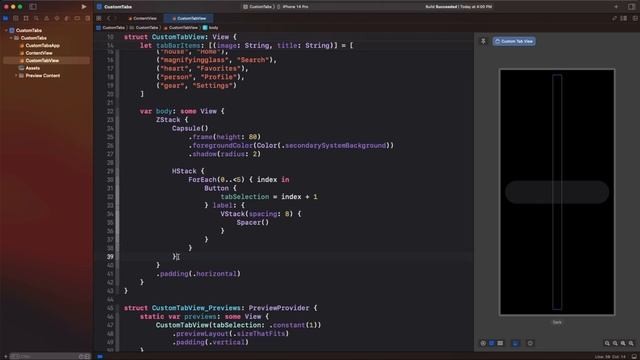Image resolution: width=640 pixels, height=360 pixels.
Task: Open the Issue navigator warning icon
Action: [47, 18]
